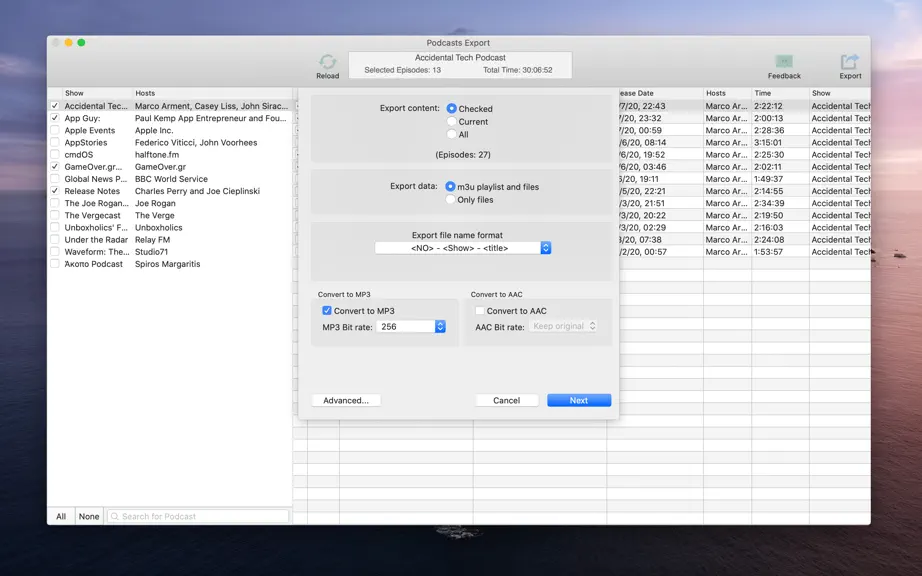Open the Feedback icon in the toolbar
This screenshot has width=922, height=576.
pyautogui.click(x=784, y=62)
